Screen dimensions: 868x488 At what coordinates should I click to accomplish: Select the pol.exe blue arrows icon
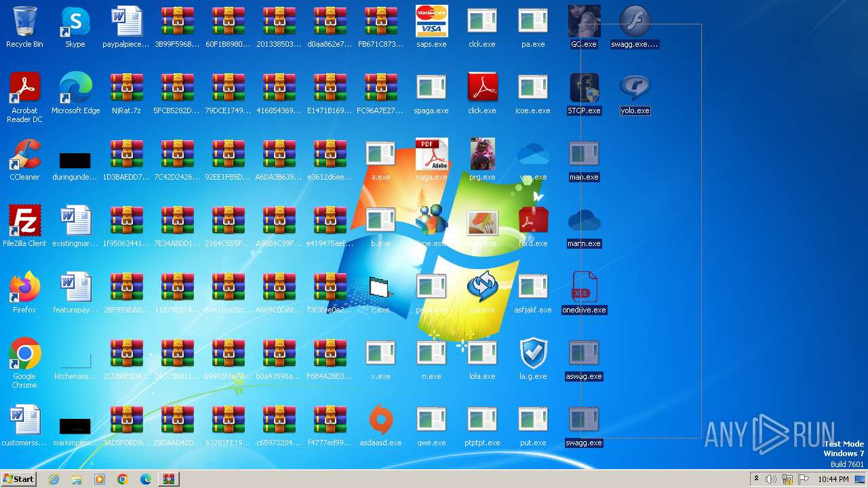pyautogui.click(x=482, y=293)
